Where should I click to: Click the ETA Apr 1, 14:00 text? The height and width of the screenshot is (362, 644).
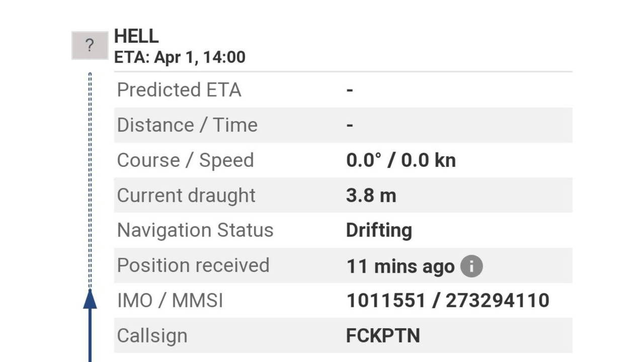(180, 57)
